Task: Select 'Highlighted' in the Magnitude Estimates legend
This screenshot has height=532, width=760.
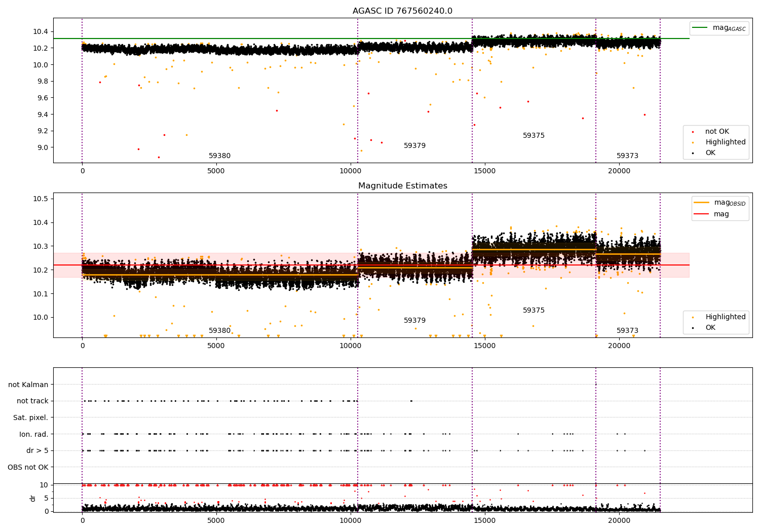Action: pos(726,317)
